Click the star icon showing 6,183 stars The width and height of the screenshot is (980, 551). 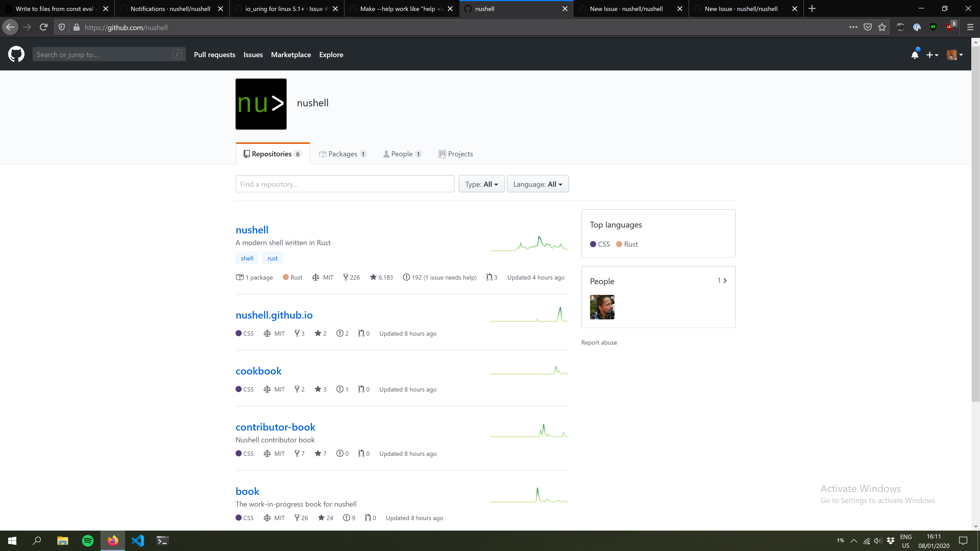coord(373,277)
